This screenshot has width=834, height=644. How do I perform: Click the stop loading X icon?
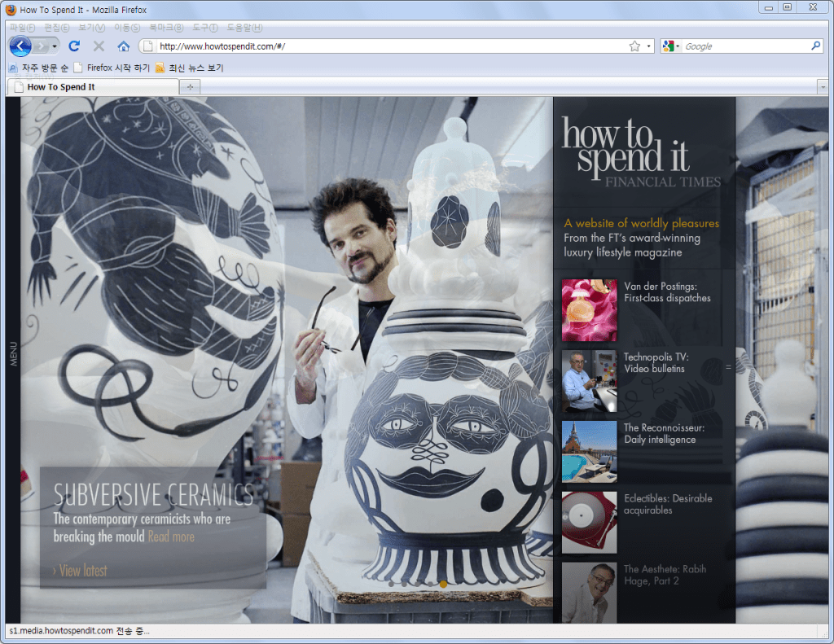tap(99, 46)
